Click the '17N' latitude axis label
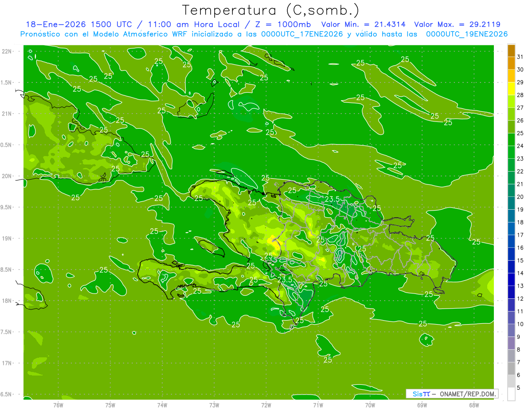The width and height of the screenshot is (532, 411). coord(7,363)
